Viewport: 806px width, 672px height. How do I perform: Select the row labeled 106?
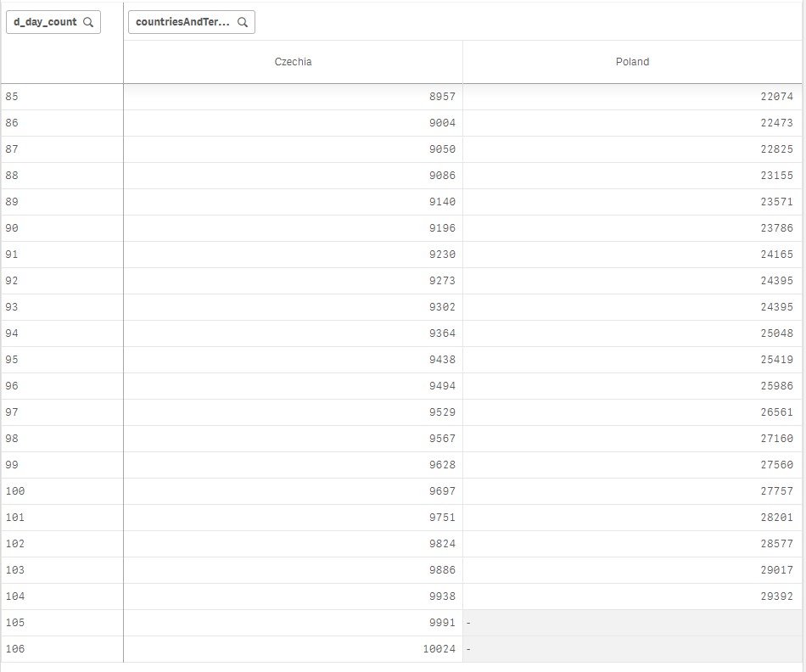tap(15, 649)
